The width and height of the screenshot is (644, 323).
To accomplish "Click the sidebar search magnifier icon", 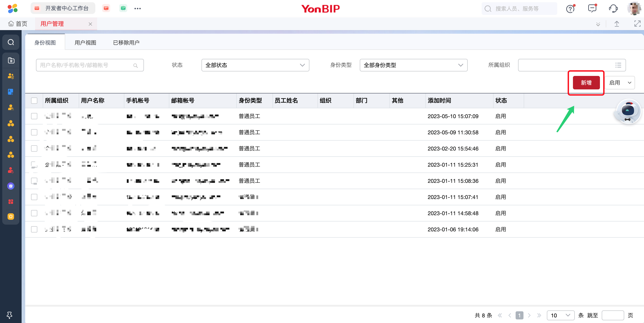I will (x=11, y=42).
